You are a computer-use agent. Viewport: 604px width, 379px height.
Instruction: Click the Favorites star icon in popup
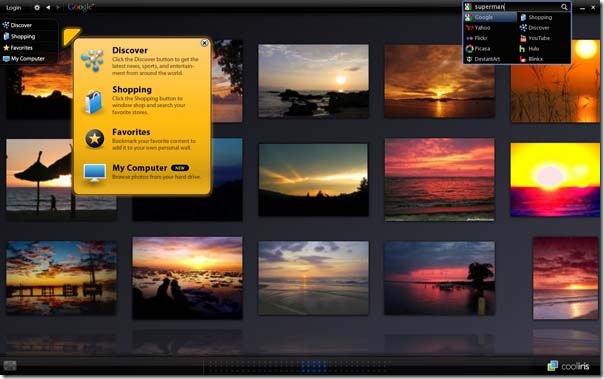(95, 139)
